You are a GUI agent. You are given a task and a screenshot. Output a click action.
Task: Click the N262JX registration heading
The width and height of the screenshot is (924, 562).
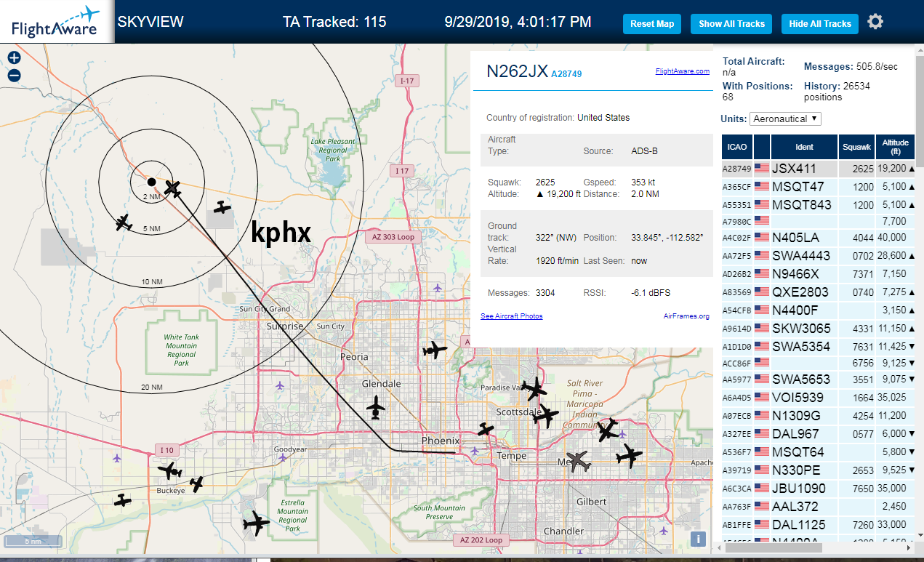517,71
